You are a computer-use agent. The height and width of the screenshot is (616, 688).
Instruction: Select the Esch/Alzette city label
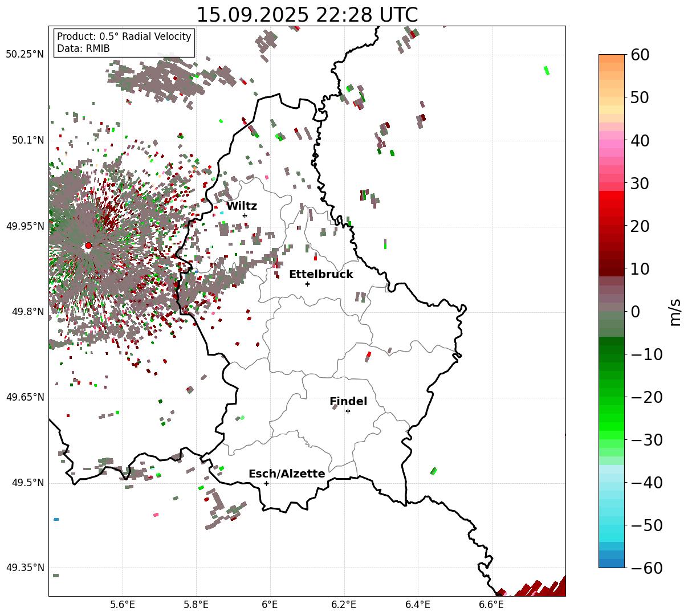pyautogui.click(x=287, y=474)
